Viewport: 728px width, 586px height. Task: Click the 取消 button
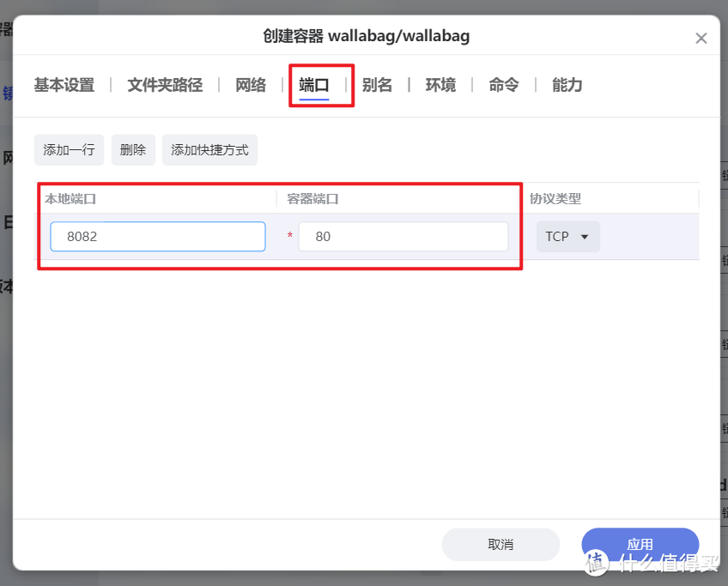pyautogui.click(x=500, y=544)
